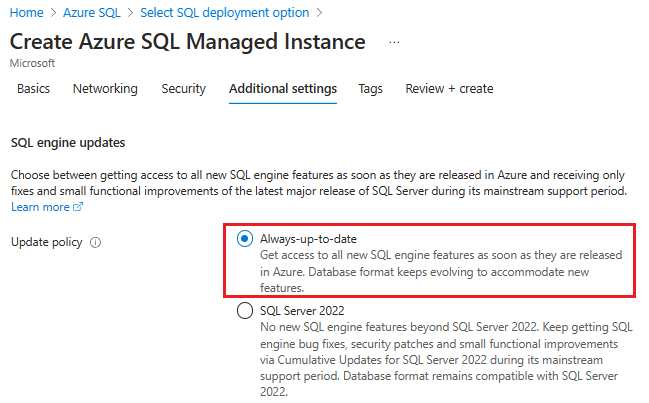The width and height of the screenshot is (649, 403).
Task: Switch to the Basics tab
Action: point(33,89)
